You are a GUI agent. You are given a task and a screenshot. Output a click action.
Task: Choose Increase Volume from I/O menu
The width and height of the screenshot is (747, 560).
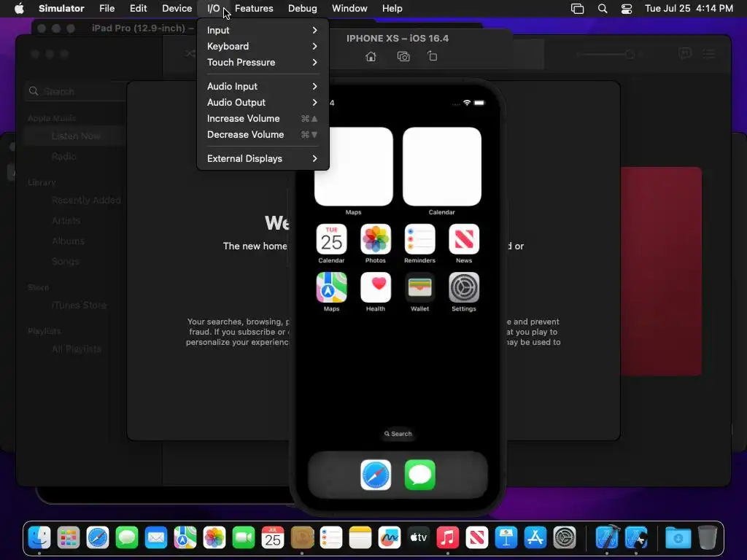pos(263,119)
